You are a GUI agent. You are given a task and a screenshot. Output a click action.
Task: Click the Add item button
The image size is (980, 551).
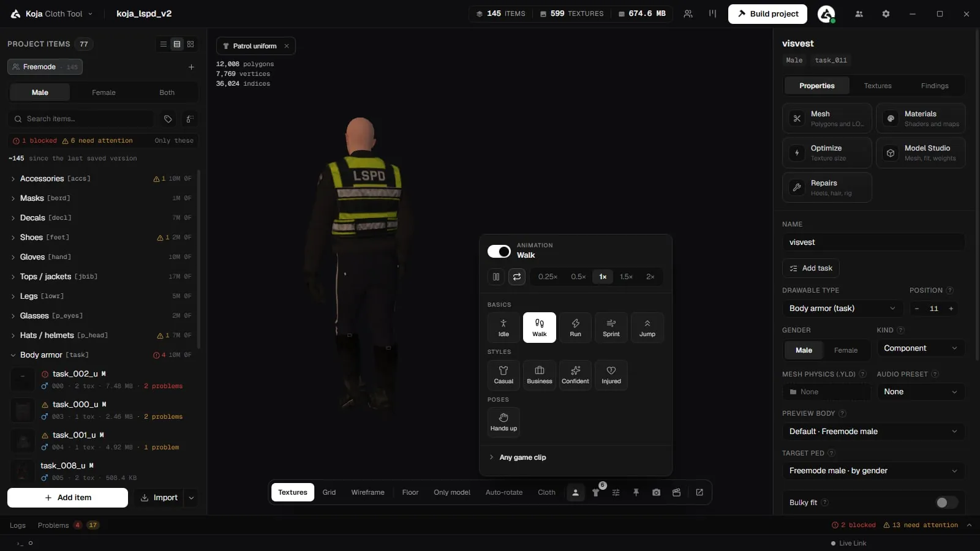(x=67, y=498)
